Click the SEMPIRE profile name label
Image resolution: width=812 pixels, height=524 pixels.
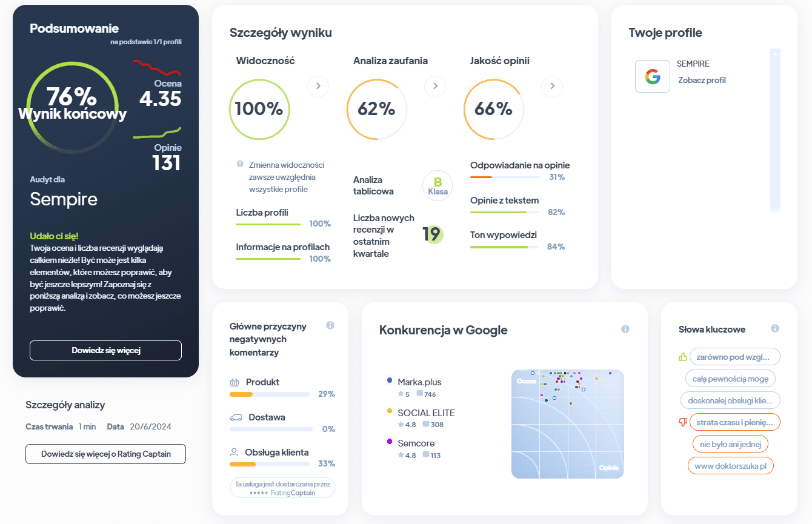point(693,64)
